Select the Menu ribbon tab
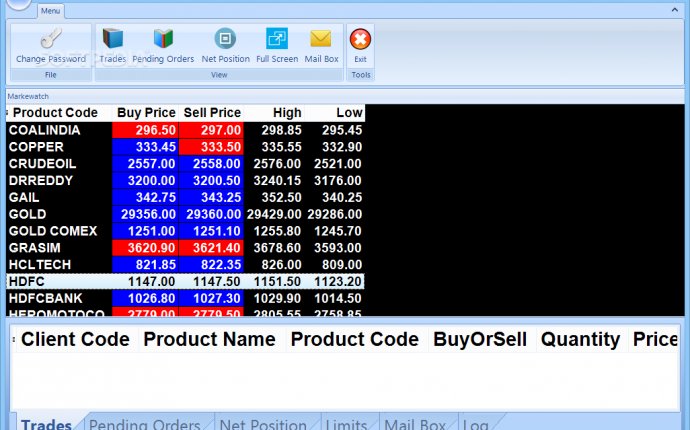 point(51,11)
